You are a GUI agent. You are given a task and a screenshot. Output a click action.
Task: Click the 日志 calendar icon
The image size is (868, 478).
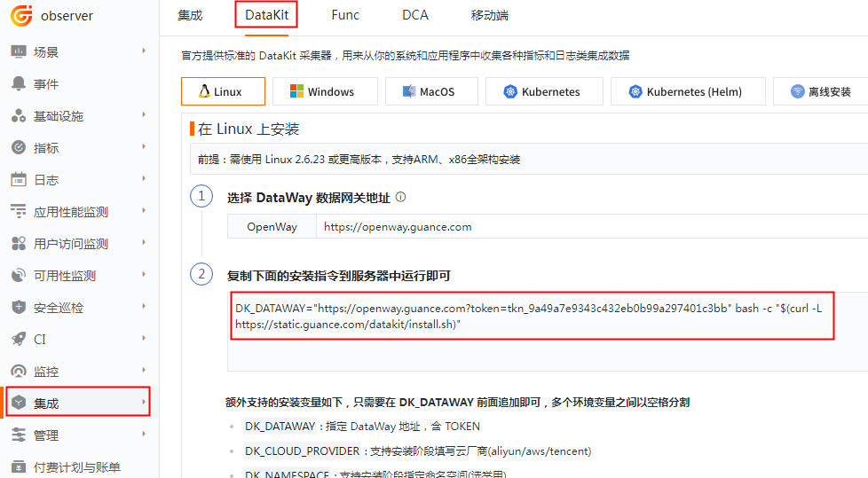click(x=19, y=180)
